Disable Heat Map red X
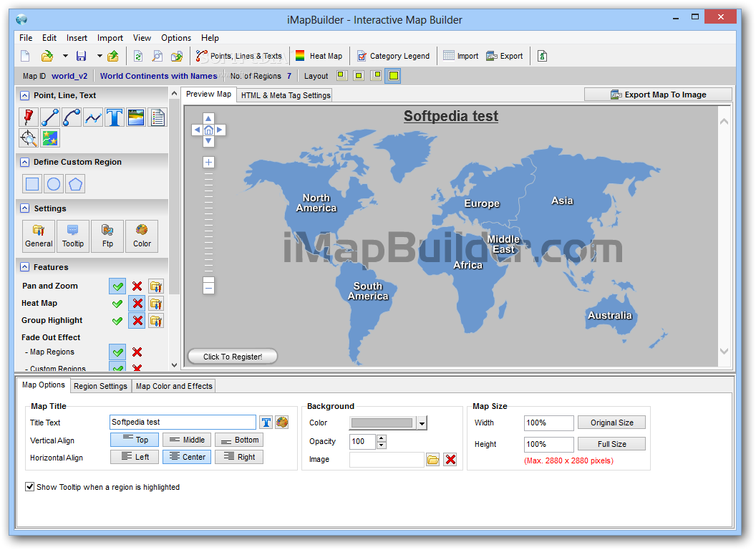The width and height of the screenshot is (756, 550). [x=137, y=304]
